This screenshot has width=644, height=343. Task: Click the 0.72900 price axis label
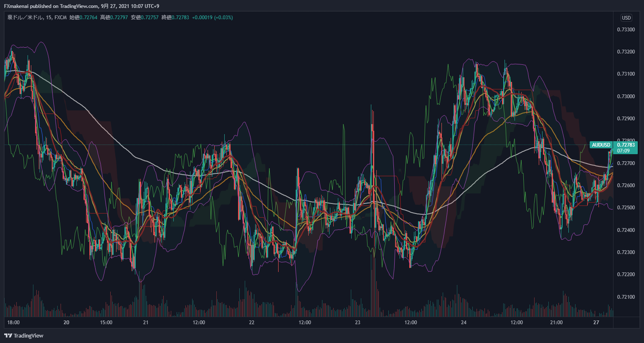[x=626, y=119]
